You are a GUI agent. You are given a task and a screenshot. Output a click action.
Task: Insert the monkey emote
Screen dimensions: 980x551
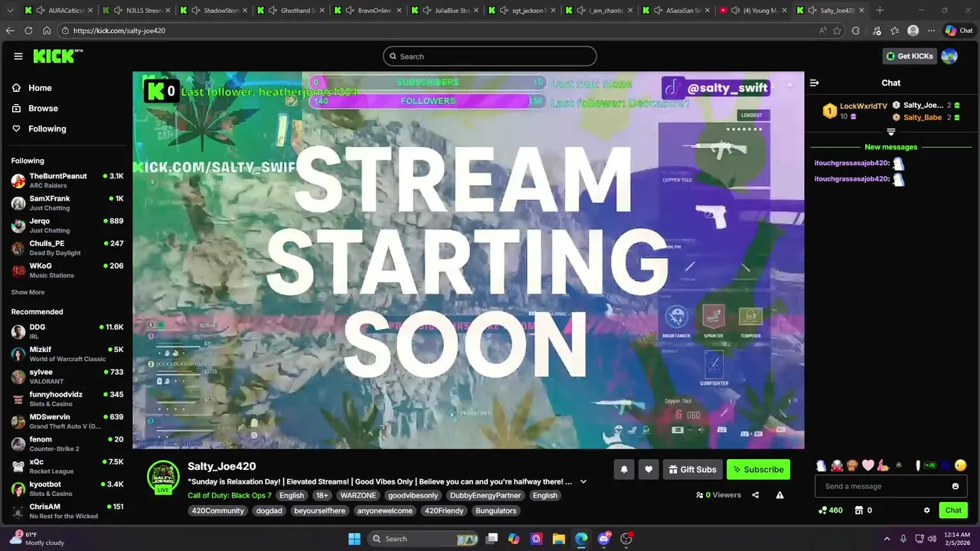click(x=852, y=465)
